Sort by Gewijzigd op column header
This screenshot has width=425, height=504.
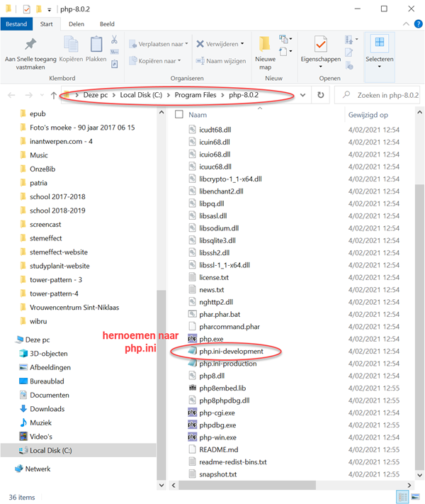368,115
